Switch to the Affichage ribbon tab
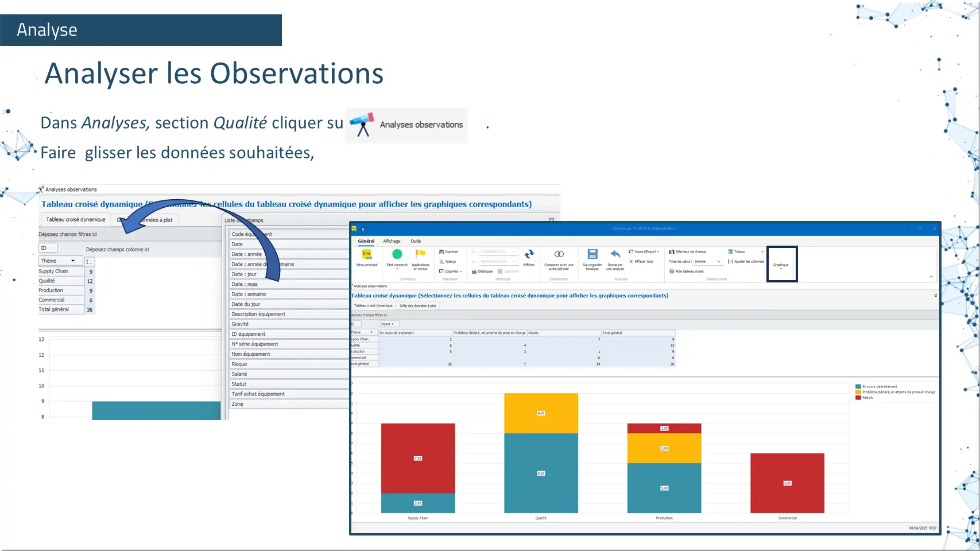 (x=392, y=241)
